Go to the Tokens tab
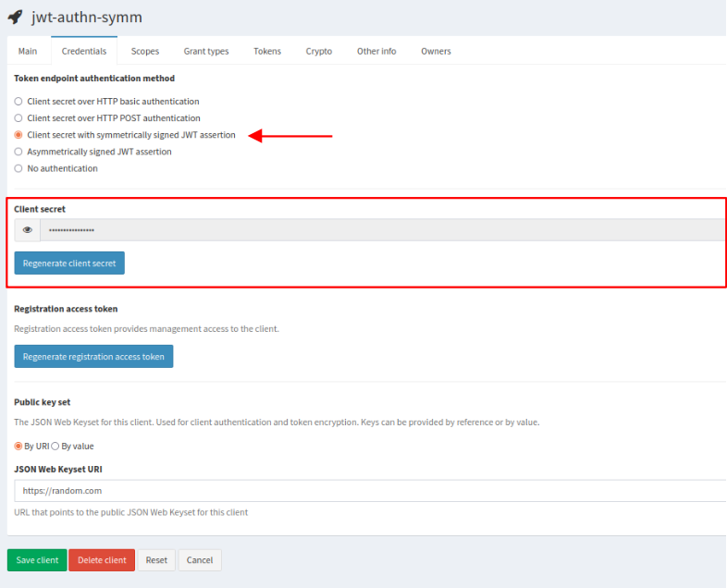 [267, 51]
